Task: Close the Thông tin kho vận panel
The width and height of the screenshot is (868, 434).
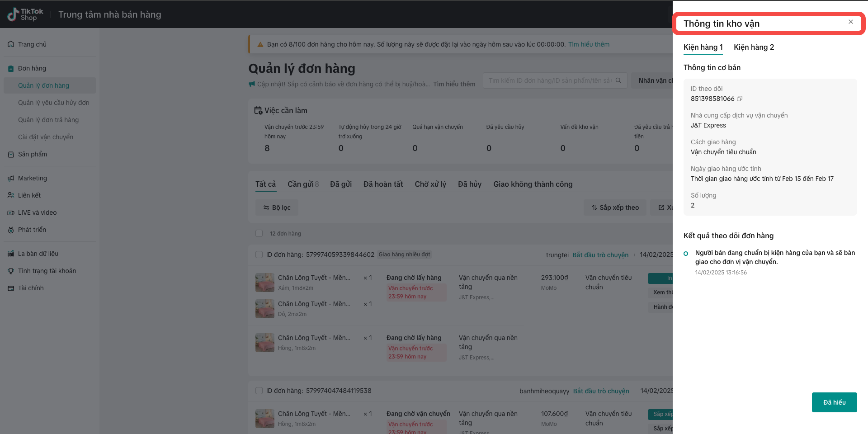Action: [850, 22]
